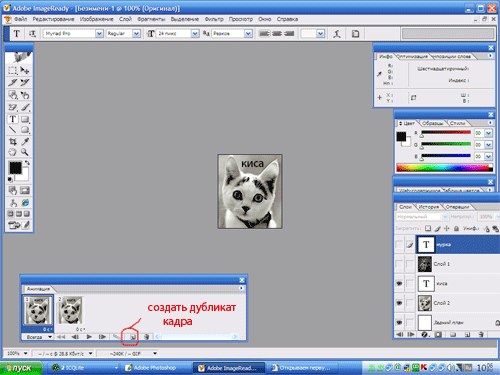Select animation frame 1 thumbnail
This screenshot has width=500, height=375.
click(38, 310)
